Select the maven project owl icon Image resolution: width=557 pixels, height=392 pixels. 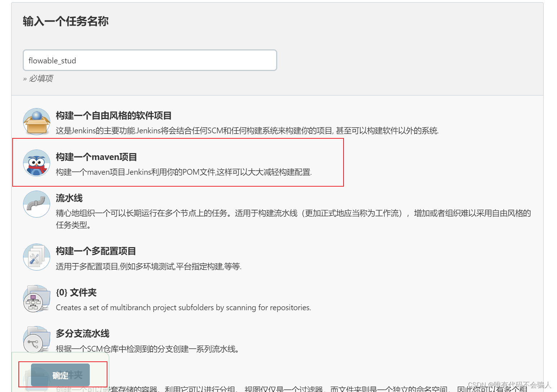coord(36,163)
